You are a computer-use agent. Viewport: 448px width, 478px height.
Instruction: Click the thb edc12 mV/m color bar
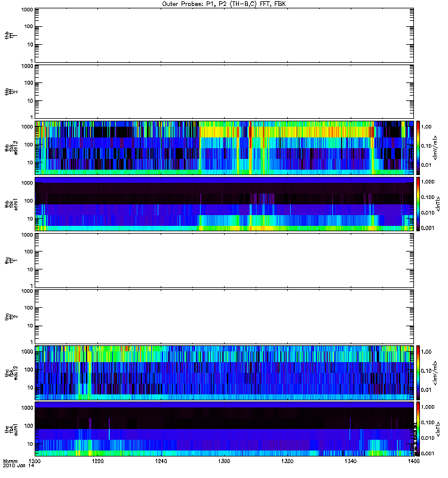pyautogui.click(x=418, y=148)
